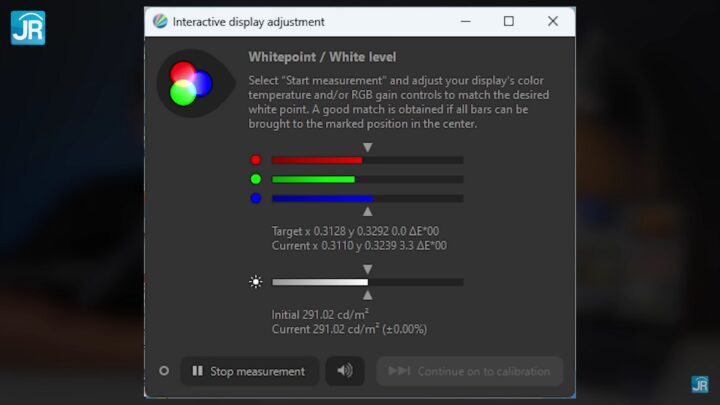The image size is (720, 405).
Task: Click the circular record indicator bottom-left
Action: pos(164,371)
